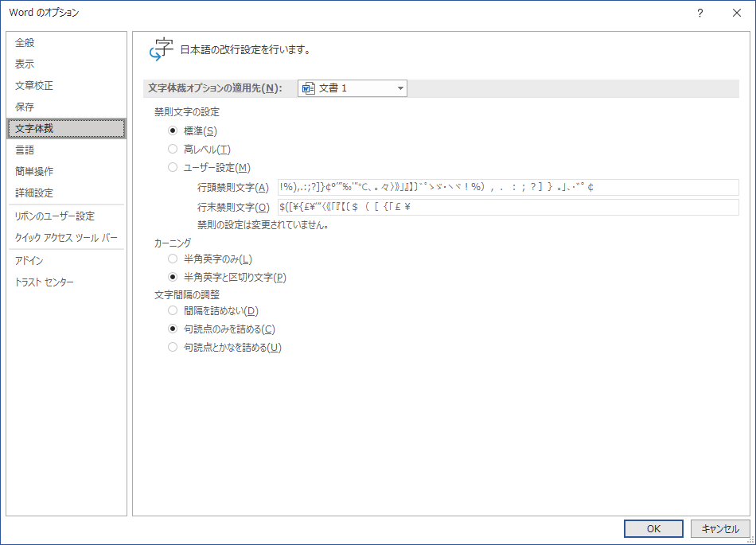
Task: Select the 高レベル(T) radio button
Action: point(173,149)
